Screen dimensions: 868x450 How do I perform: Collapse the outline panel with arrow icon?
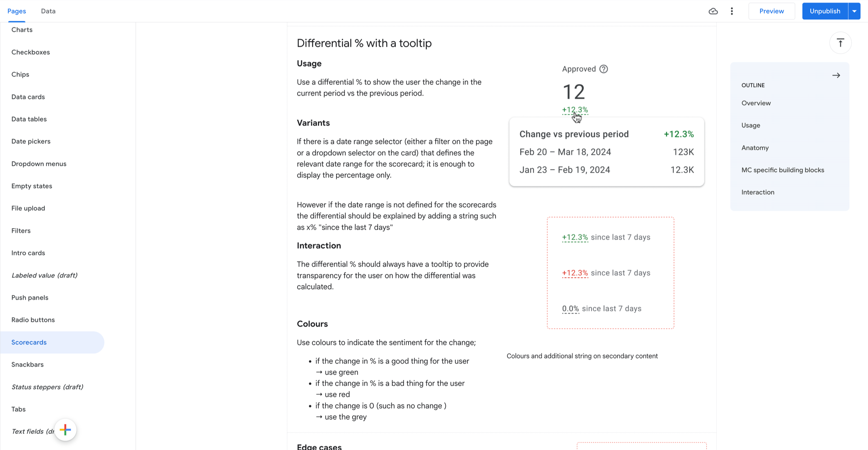(x=836, y=75)
